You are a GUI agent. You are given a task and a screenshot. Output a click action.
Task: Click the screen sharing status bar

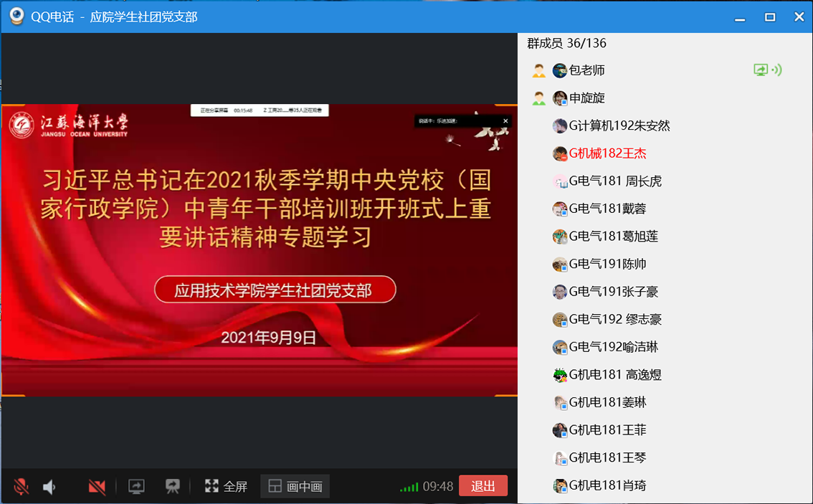260,110
